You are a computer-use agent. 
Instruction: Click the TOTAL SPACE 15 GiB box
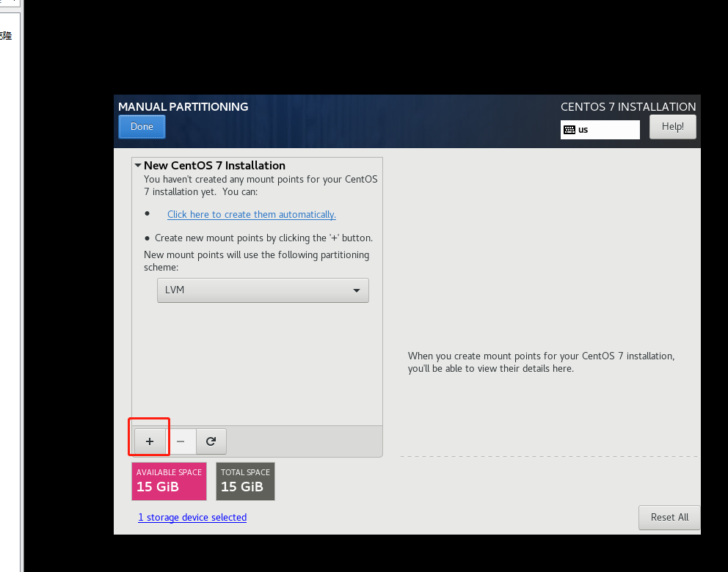(245, 481)
